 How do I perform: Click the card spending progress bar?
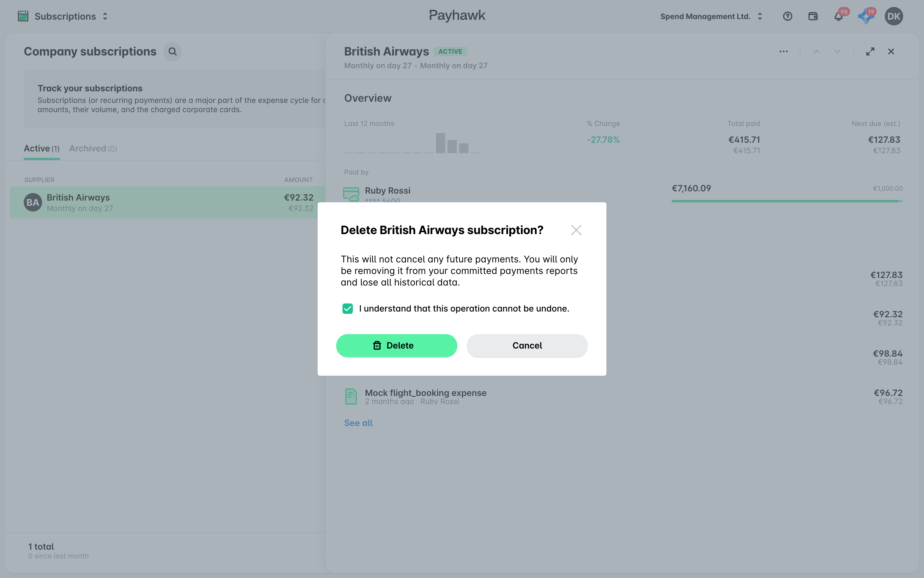coord(787,201)
